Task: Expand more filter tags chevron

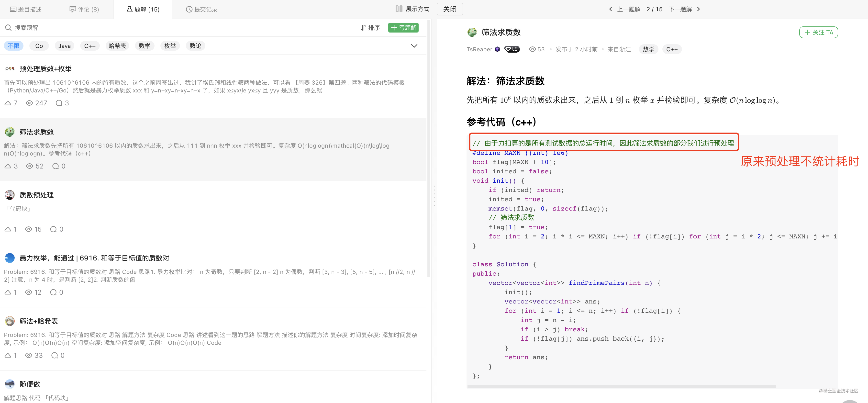Action: click(x=414, y=46)
